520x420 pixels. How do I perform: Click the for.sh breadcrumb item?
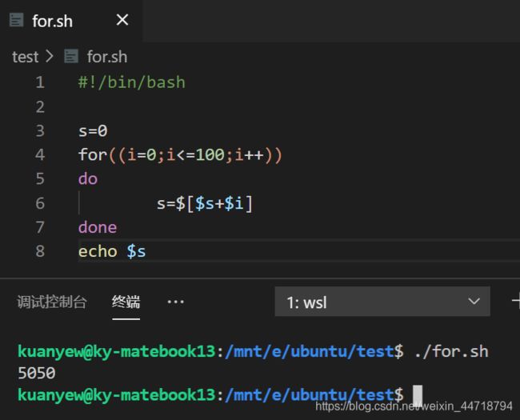pos(107,57)
